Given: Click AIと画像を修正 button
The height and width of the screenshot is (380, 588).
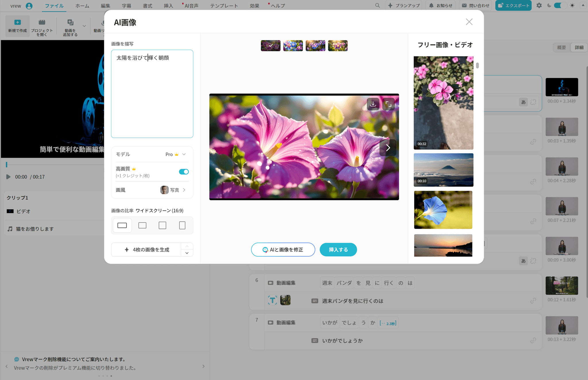Looking at the screenshot, I should tap(283, 250).
